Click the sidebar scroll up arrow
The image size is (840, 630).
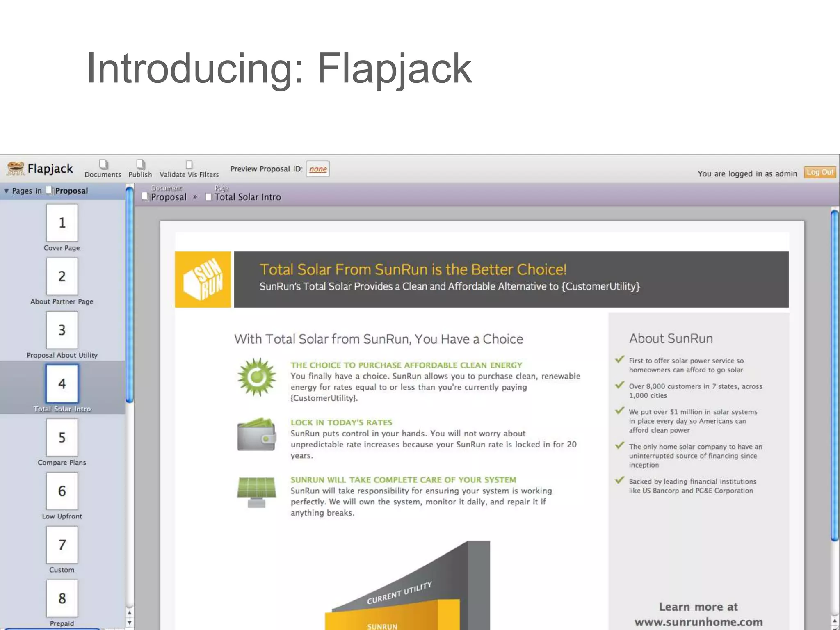(x=130, y=613)
